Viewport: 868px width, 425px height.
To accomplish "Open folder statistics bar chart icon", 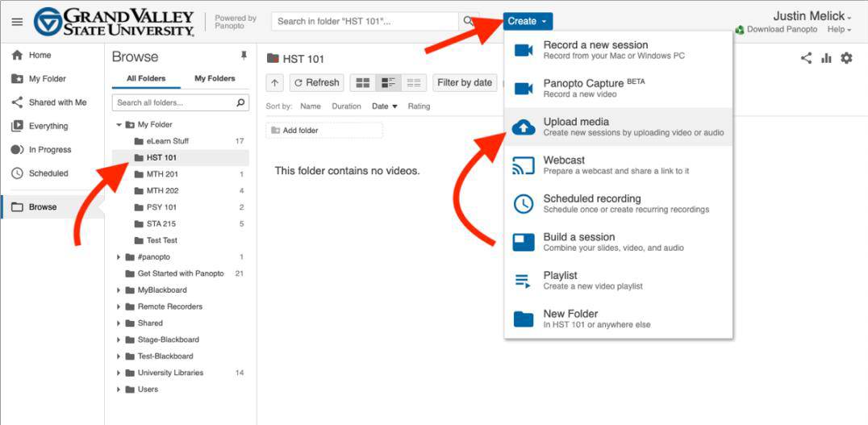I will click(826, 58).
